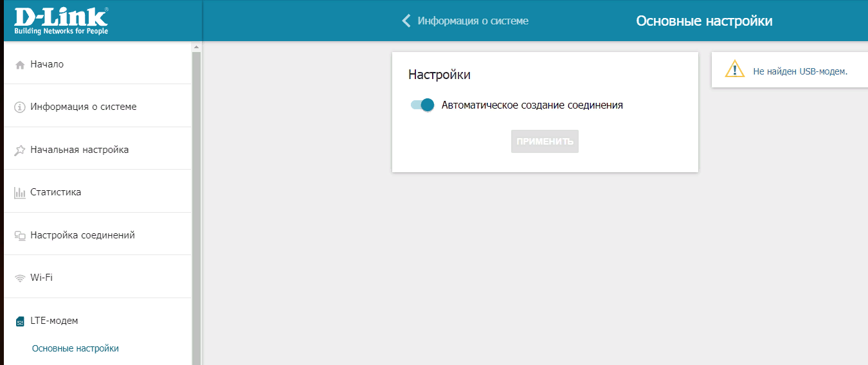Click the sidebar scrollbar up arrow
Viewport: 868px width, 365px height.
[x=197, y=47]
